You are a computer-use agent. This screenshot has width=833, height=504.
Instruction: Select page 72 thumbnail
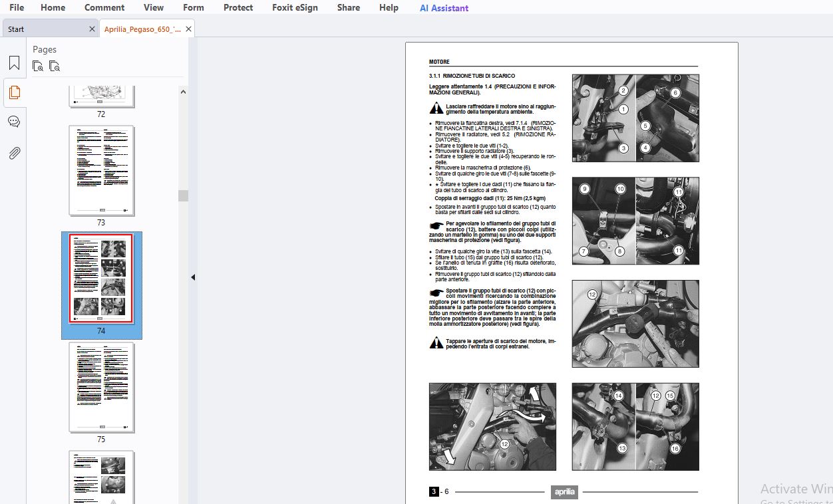click(x=102, y=96)
